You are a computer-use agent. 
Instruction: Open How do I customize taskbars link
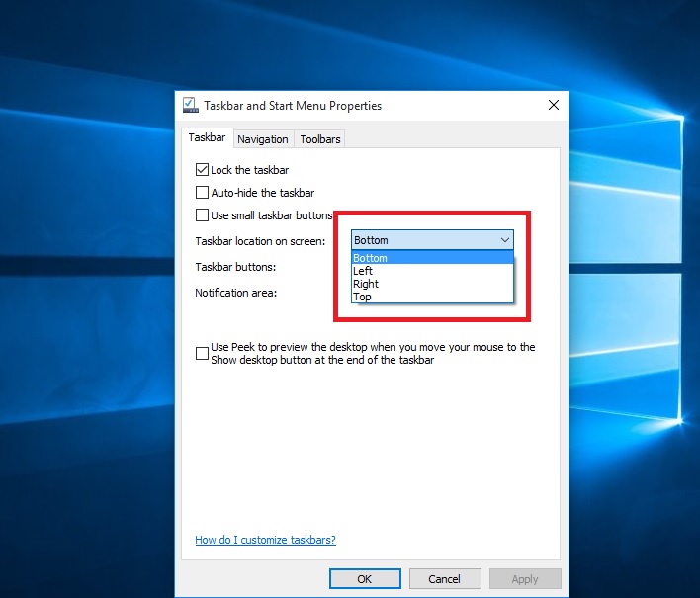pos(265,540)
